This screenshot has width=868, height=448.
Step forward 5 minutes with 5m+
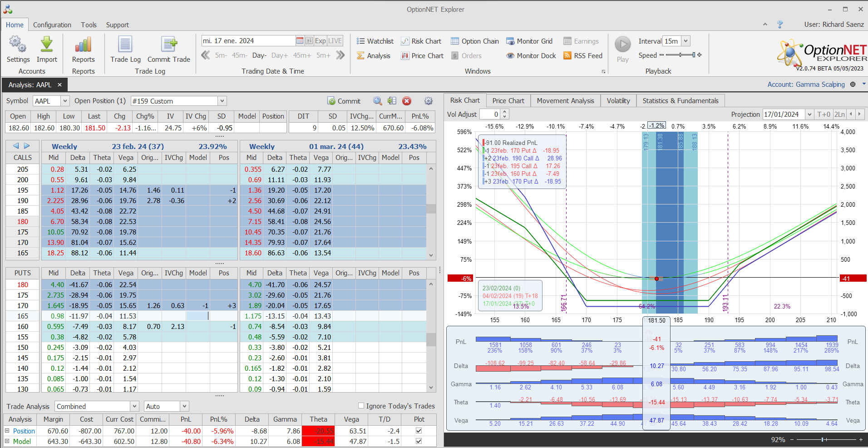[323, 55]
